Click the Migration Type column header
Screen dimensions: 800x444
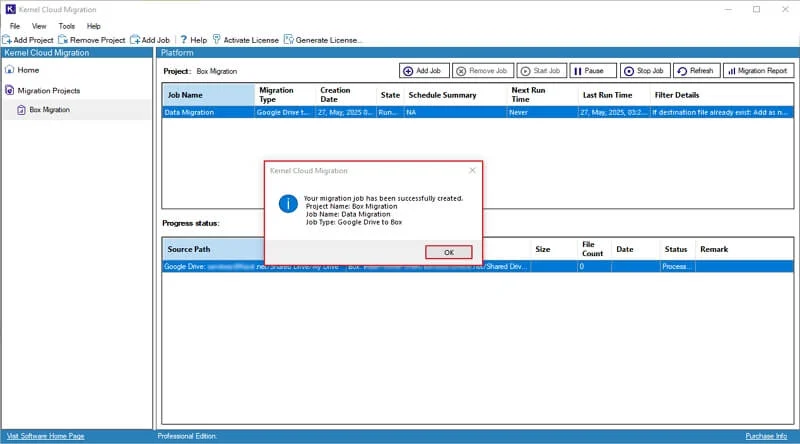285,95
